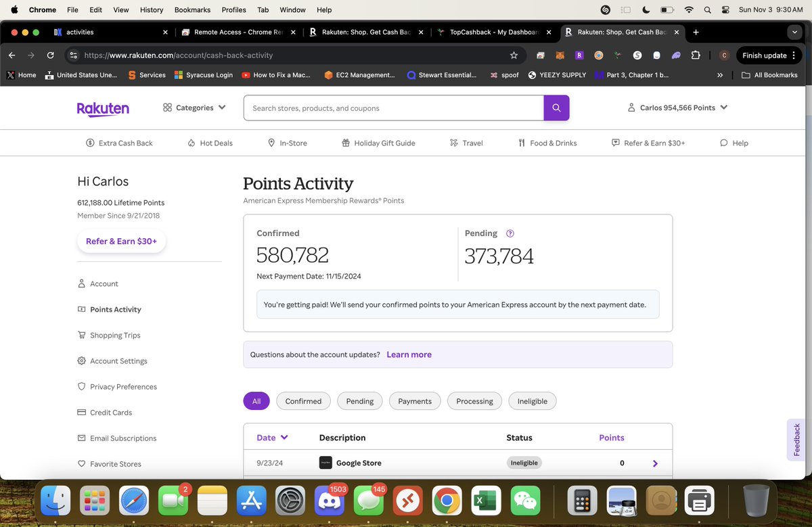Filter activity by Payments
Viewport: 812px width, 527px height.
[x=415, y=401]
